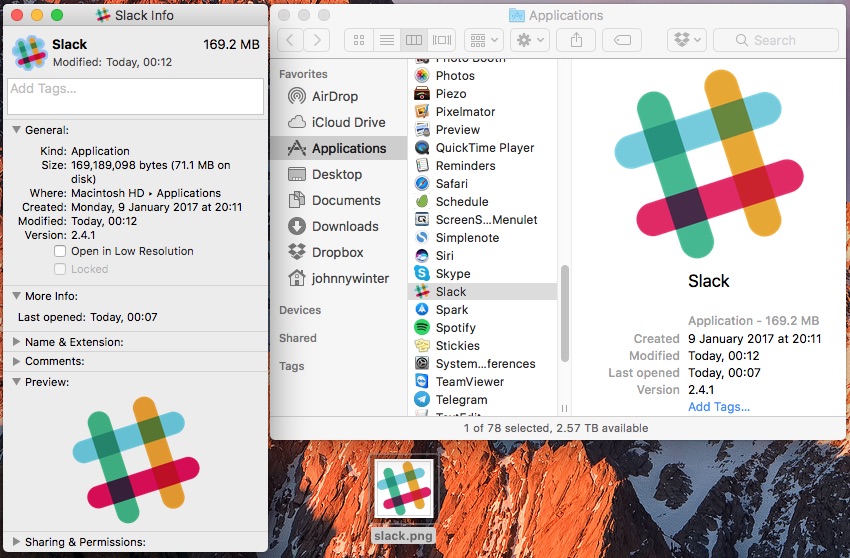Select the Skype app icon
850x558 pixels.
click(x=422, y=273)
